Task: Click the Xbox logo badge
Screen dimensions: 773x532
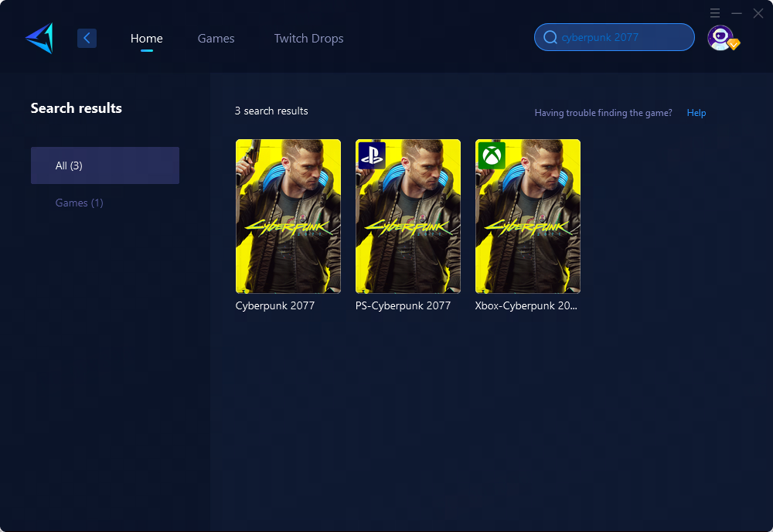Action: [x=492, y=155]
